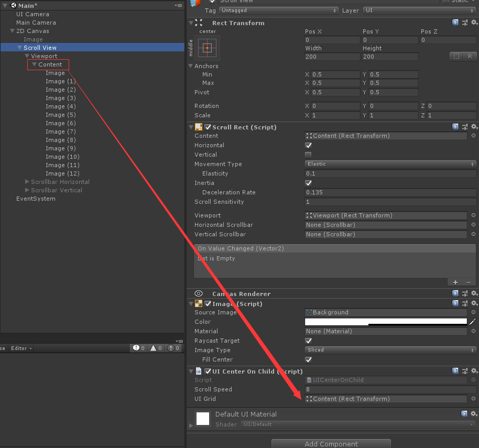Disable Scroll Rect script component checkbox
This screenshot has width=479, height=448.
coord(208,127)
